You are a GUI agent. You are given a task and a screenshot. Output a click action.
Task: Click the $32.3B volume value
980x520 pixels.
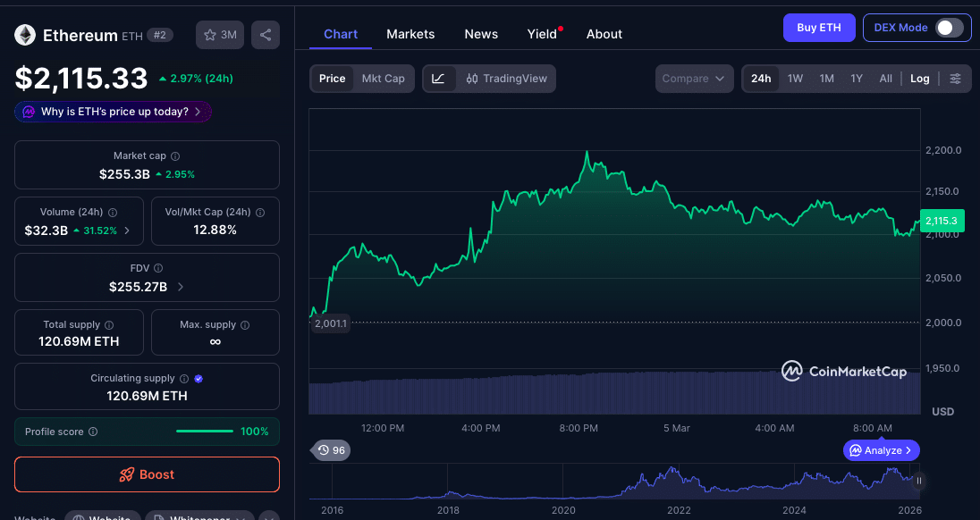tap(46, 231)
